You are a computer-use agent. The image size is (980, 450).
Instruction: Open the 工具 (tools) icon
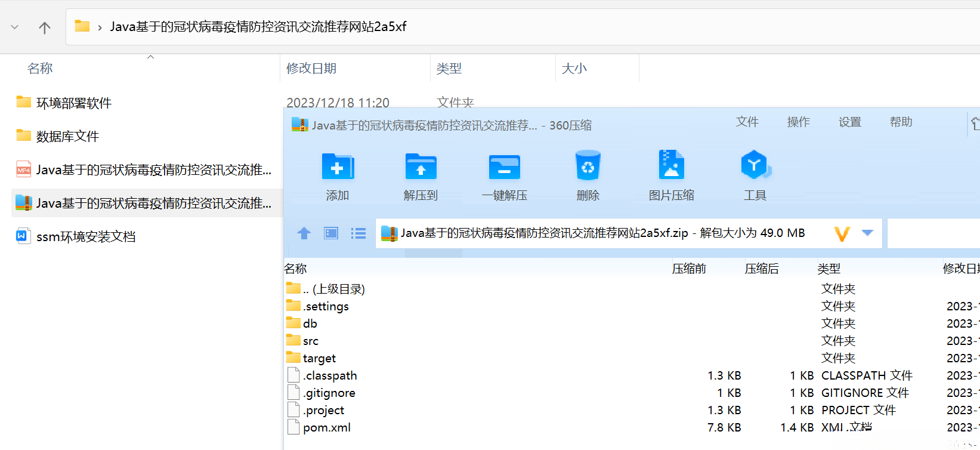[755, 165]
